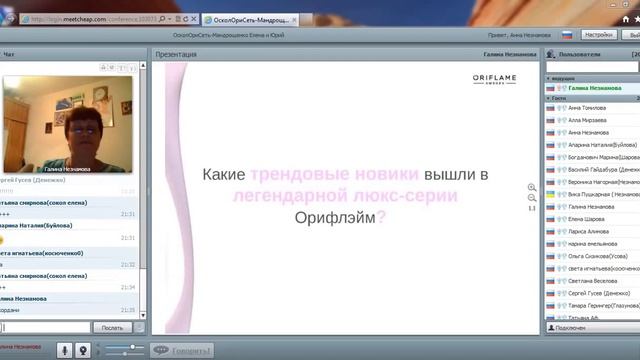640x360 pixels.
Task: Collapse the Гости group in users list
Action: 548,98
